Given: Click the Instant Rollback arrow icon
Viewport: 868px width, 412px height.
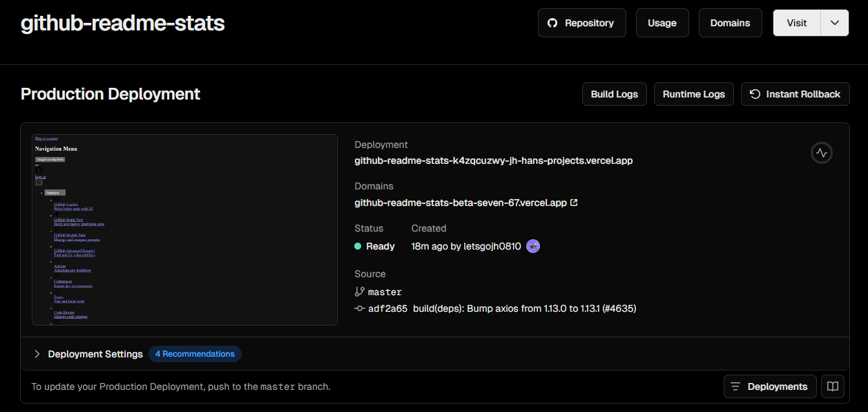Looking at the screenshot, I should [755, 94].
